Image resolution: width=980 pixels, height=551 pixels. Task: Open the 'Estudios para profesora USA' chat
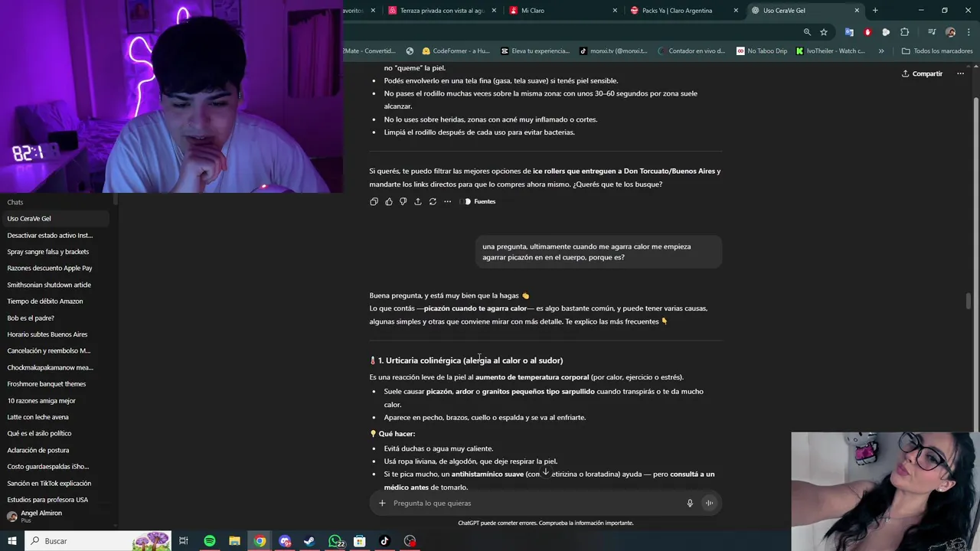click(x=55, y=500)
